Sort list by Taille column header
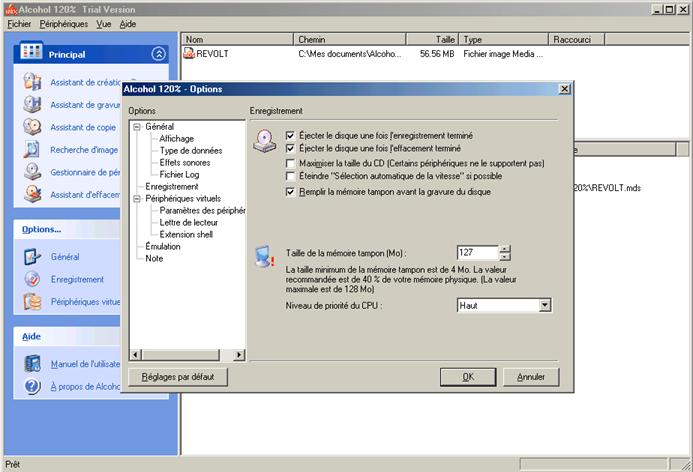This screenshot has width=693, height=472. pyautogui.click(x=432, y=39)
